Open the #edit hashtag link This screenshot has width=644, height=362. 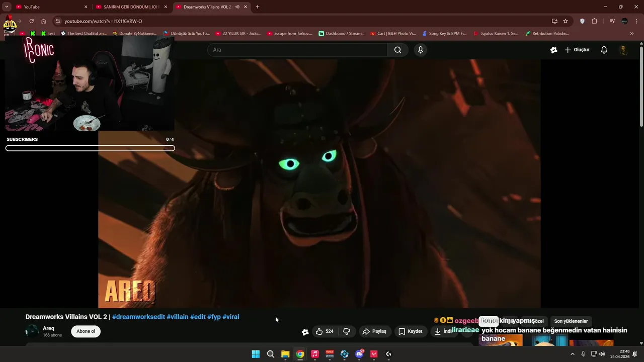click(198, 317)
